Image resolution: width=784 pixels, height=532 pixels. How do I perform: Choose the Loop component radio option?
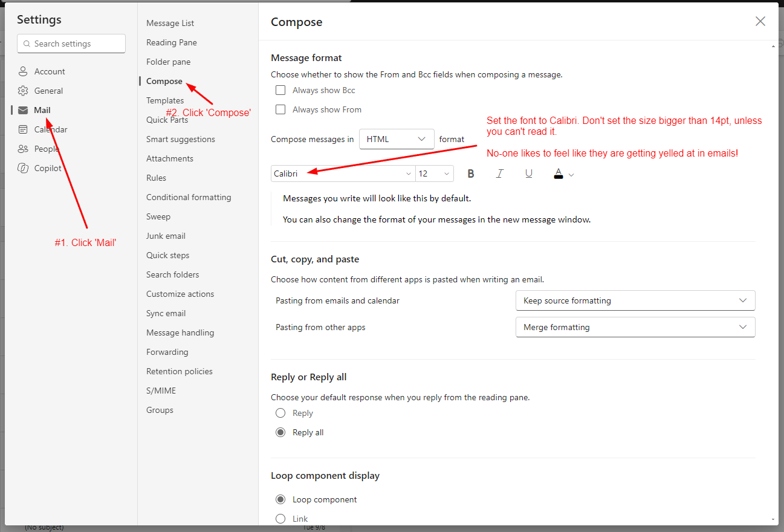click(280, 499)
